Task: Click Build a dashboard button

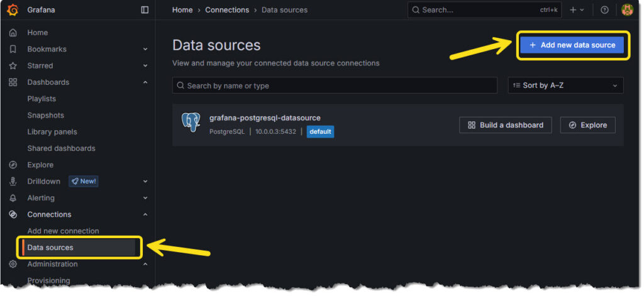Action: tap(506, 125)
